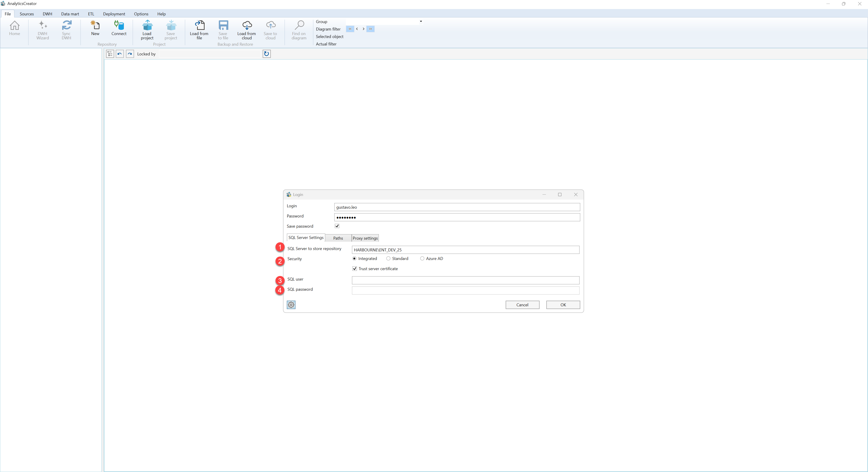The width and height of the screenshot is (868, 472).
Task: Close the Login dialog
Action: coord(576,194)
